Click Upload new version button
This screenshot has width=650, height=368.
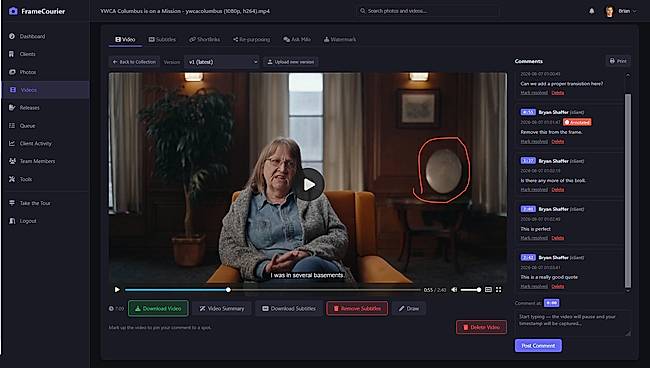[x=291, y=62]
